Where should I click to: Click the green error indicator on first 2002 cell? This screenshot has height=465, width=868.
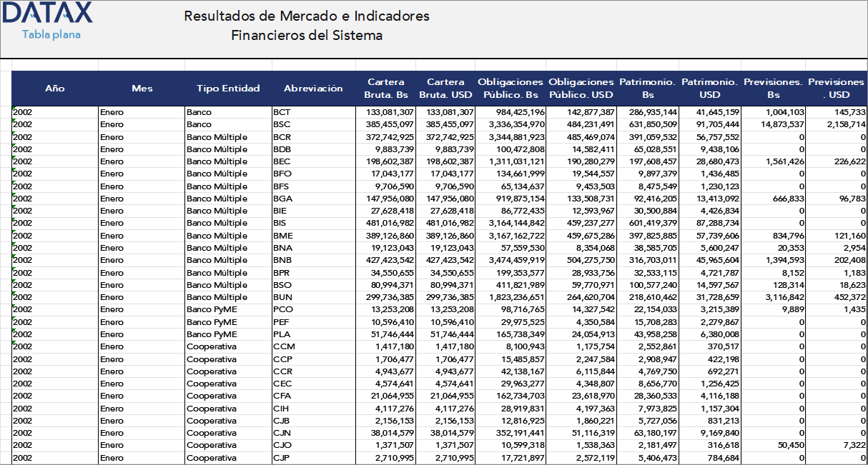click(15, 109)
